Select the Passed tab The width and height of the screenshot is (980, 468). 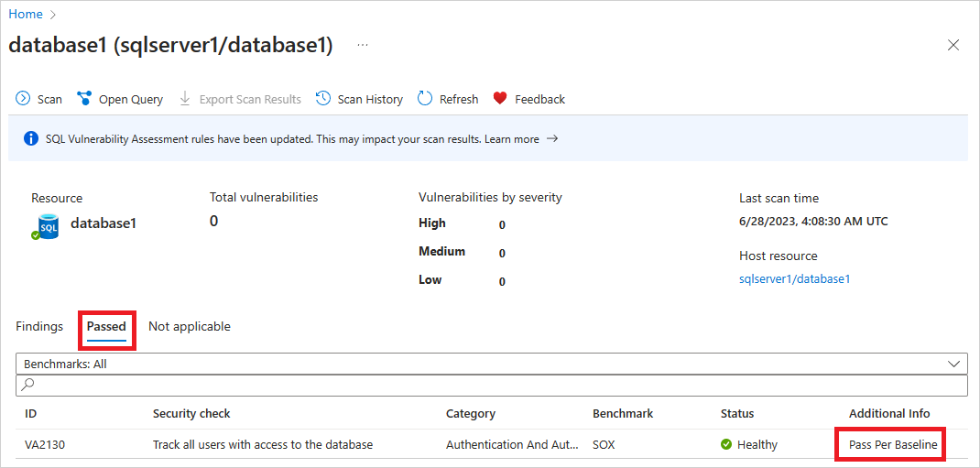(x=106, y=326)
